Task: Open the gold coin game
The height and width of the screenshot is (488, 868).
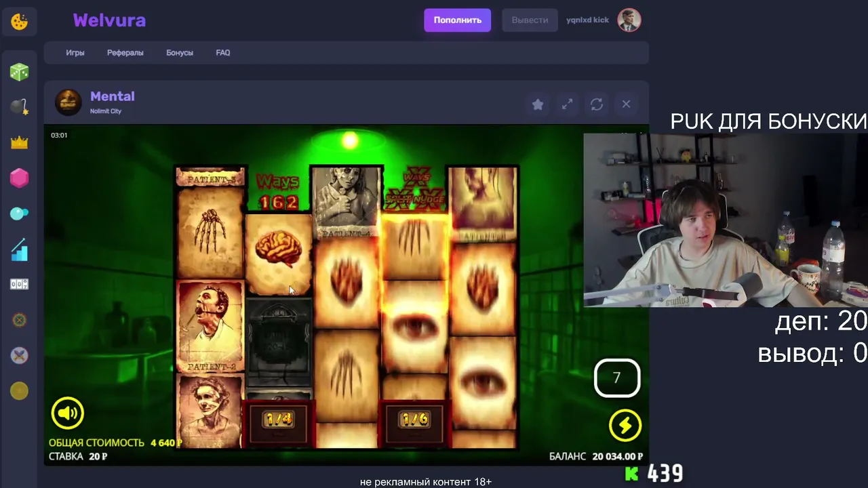Action: pos(19,390)
